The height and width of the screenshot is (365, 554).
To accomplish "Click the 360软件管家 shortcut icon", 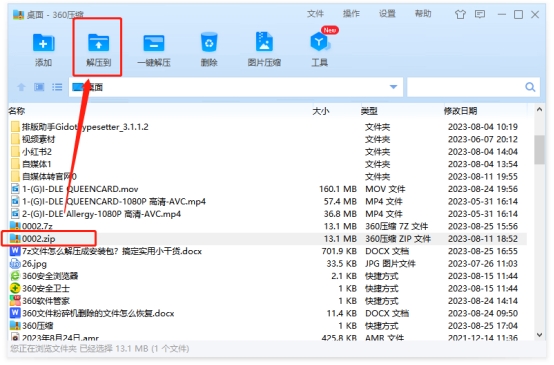I will (15, 301).
